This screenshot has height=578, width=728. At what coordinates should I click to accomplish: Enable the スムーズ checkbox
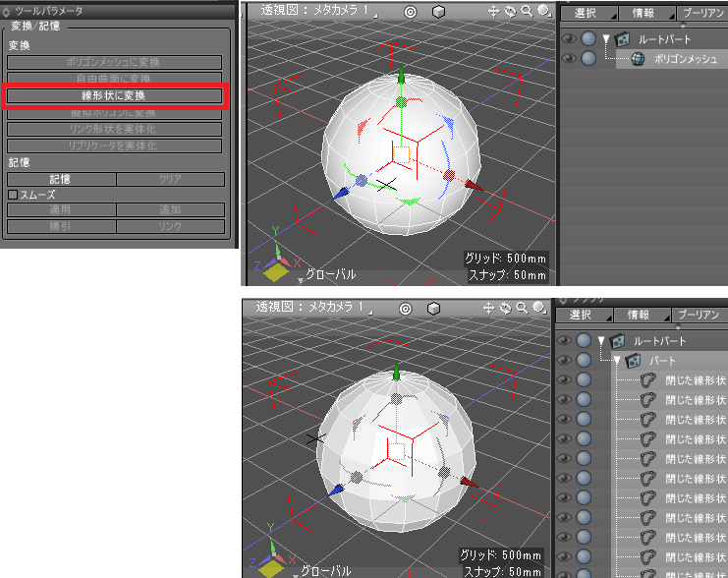click(13, 195)
